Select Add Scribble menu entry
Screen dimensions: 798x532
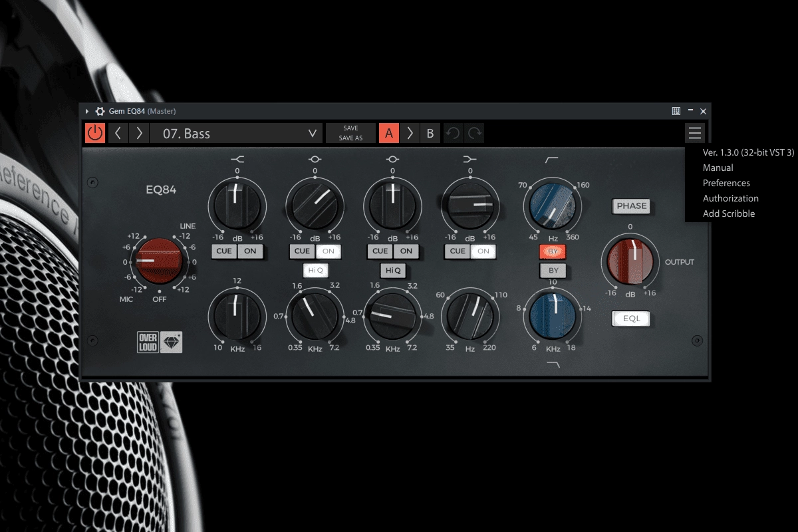pos(729,213)
